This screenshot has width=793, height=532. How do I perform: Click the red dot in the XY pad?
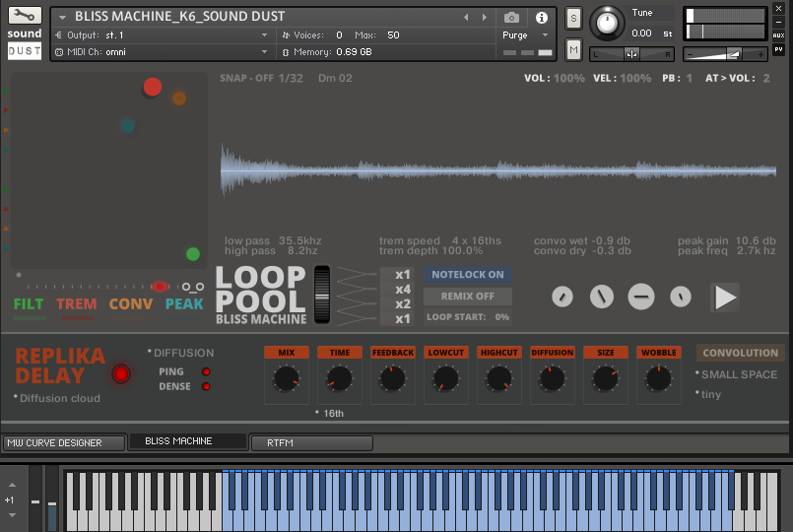pyautogui.click(x=153, y=87)
